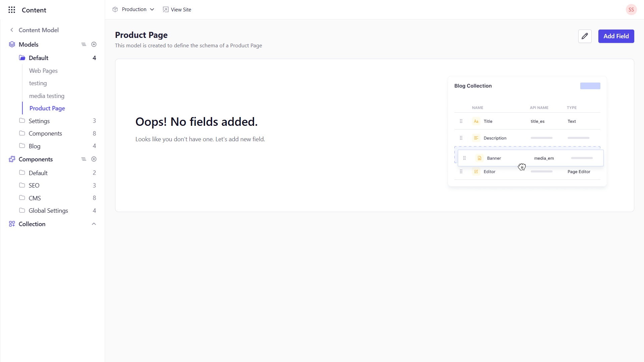The width and height of the screenshot is (644, 362).
Task: Click the blue placeholder button in Blog Collection
Action: point(590,86)
